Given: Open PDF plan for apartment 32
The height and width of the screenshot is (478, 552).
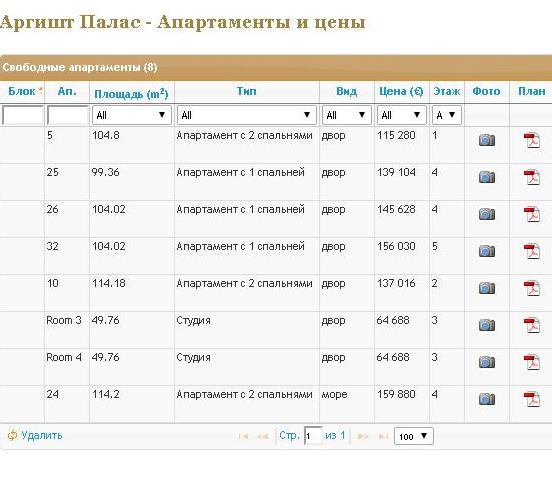Looking at the screenshot, I should (532, 251).
